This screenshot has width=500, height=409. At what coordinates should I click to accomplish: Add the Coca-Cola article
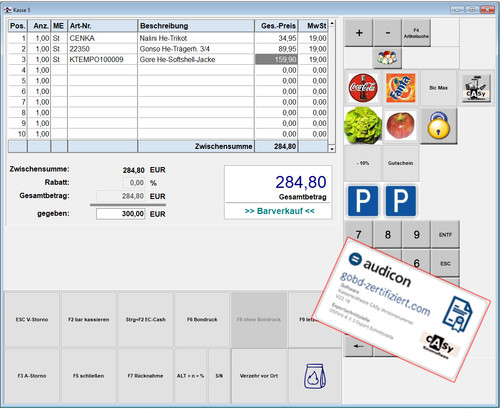click(x=363, y=88)
